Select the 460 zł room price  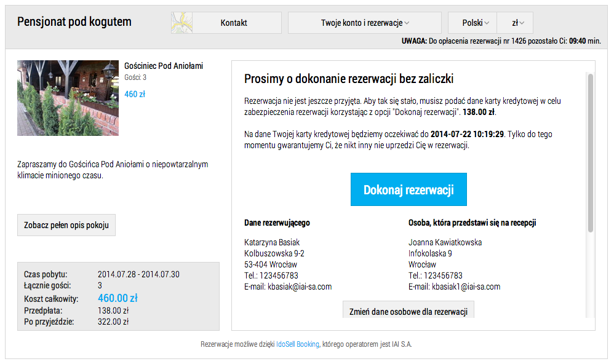[135, 94]
